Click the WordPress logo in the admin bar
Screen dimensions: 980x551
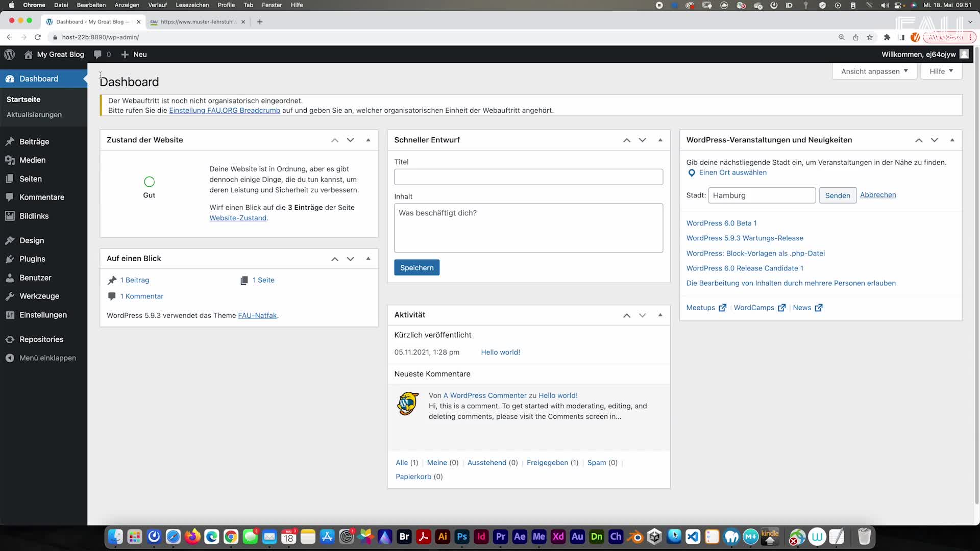click(9, 54)
